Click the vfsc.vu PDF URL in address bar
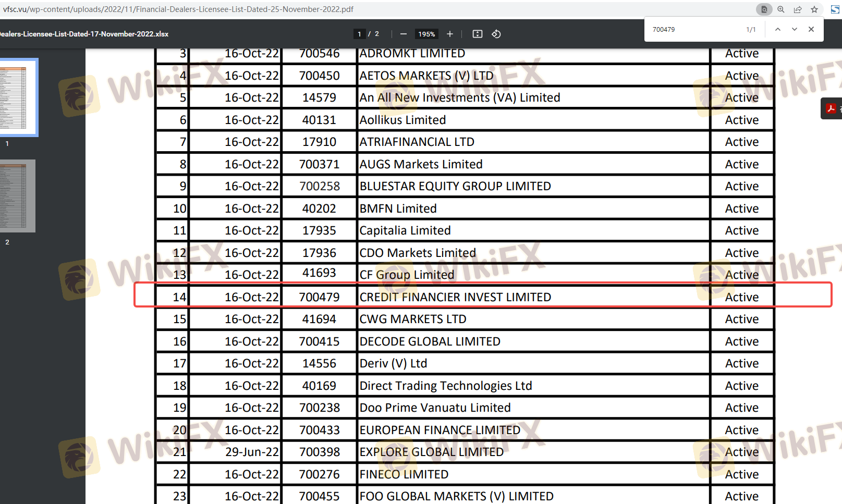 click(x=178, y=9)
